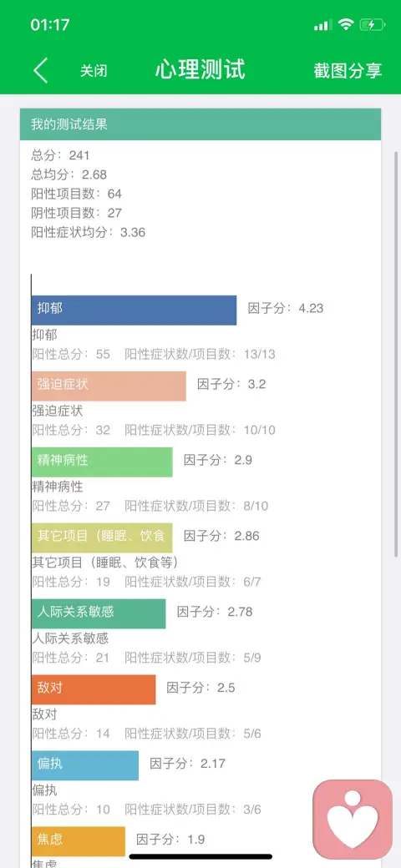The height and width of the screenshot is (868, 401).
Task: Tap the 总分: 241 score line
Action: click(60, 155)
